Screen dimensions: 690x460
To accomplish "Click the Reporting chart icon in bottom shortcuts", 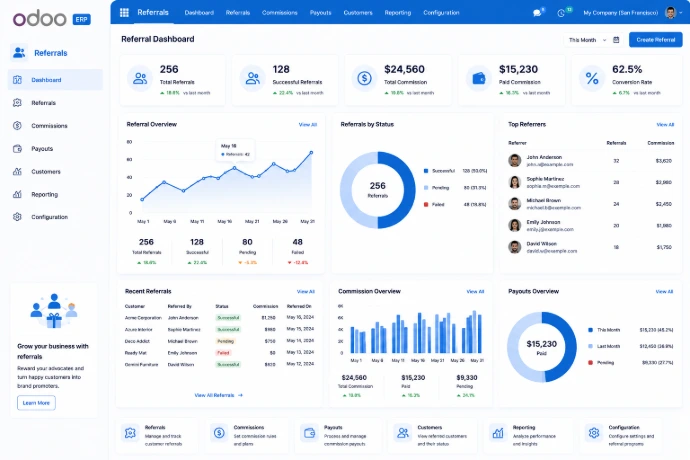I will (x=498, y=433).
